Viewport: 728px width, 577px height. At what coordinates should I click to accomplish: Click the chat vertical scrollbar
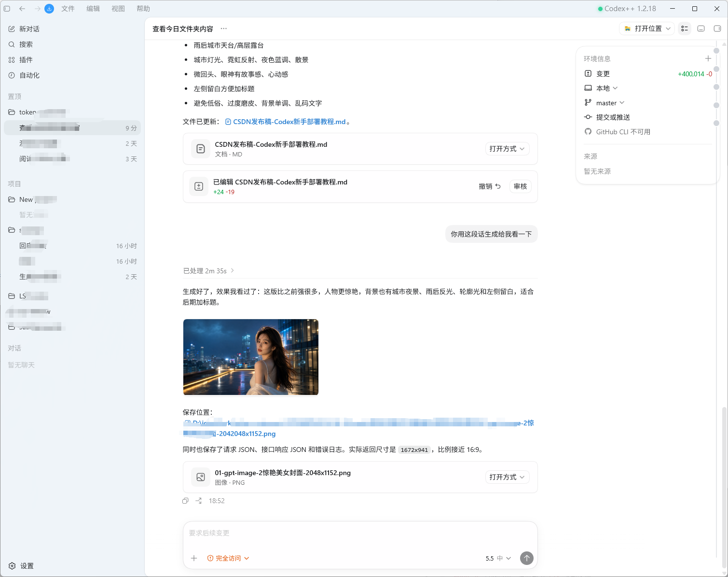pos(724,488)
